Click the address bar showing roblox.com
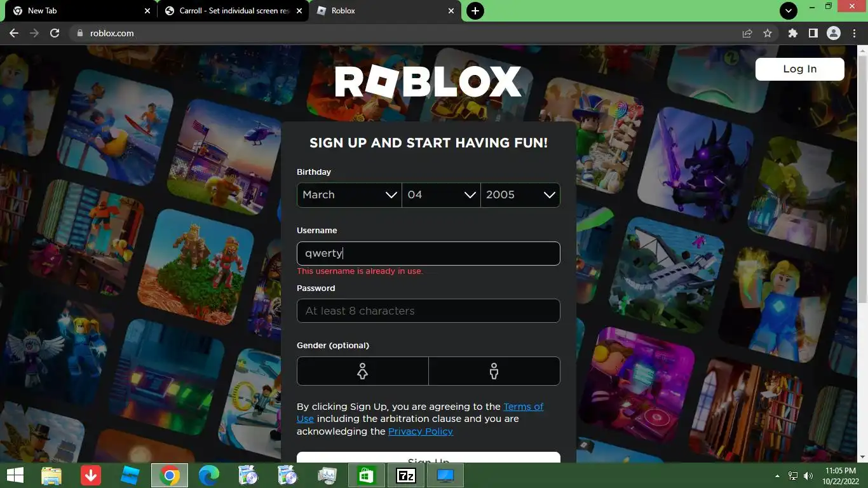This screenshot has width=868, height=488. pos(407,33)
